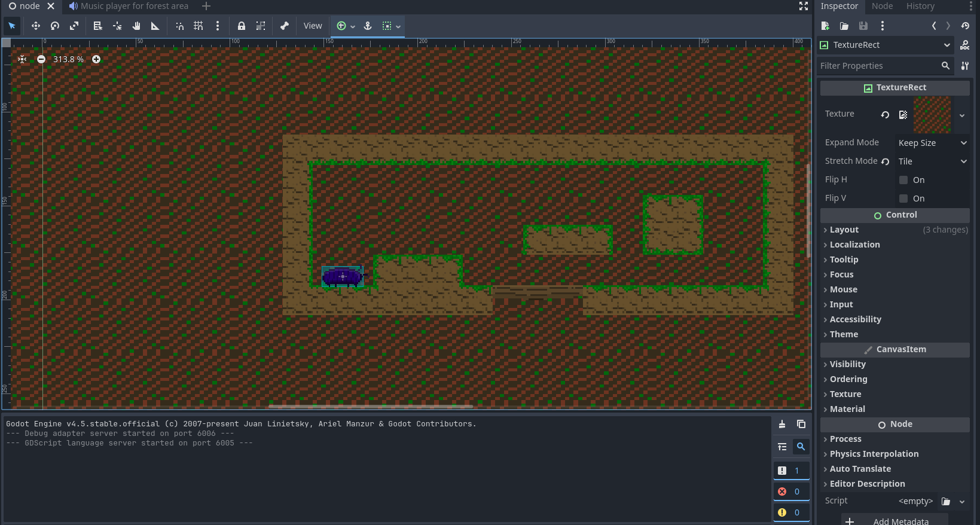
Task: Switch to the Node dock tab
Action: [x=882, y=6]
